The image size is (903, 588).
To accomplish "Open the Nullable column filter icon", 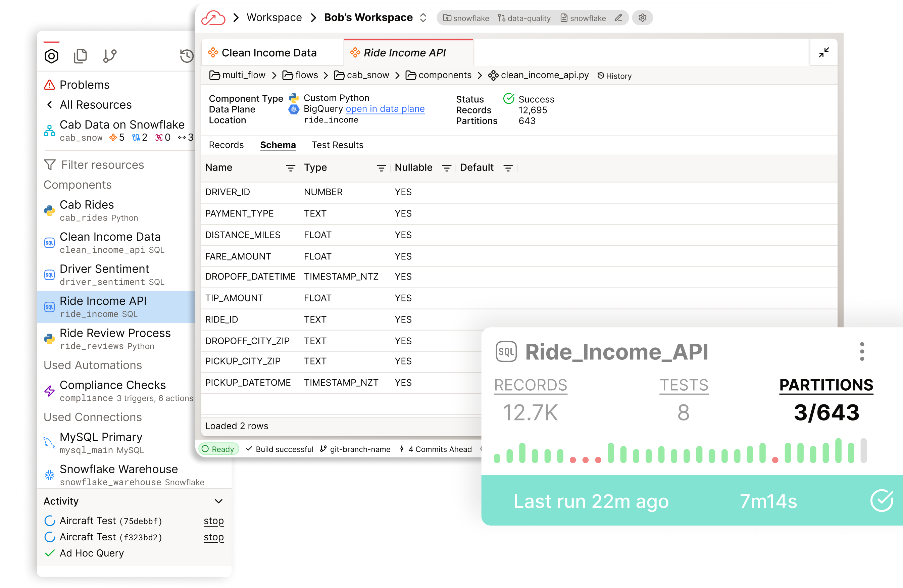I will pos(447,168).
